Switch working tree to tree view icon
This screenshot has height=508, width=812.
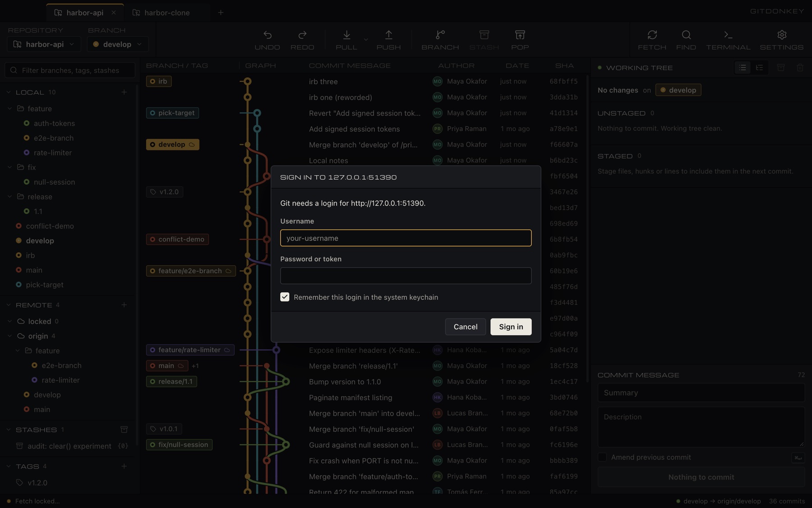760,68
